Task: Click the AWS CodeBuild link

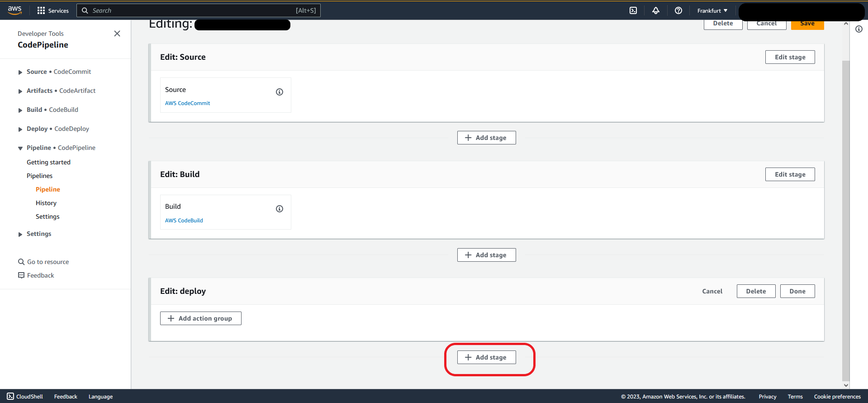Action: pyautogui.click(x=184, y=221)
